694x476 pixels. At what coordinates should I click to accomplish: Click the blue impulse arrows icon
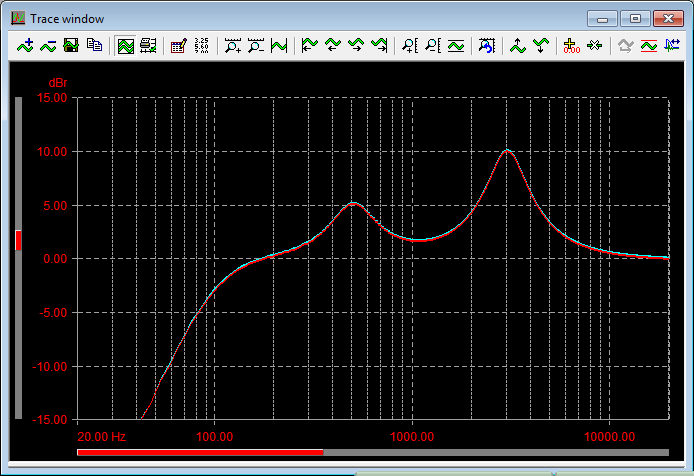tap(672, 45)
